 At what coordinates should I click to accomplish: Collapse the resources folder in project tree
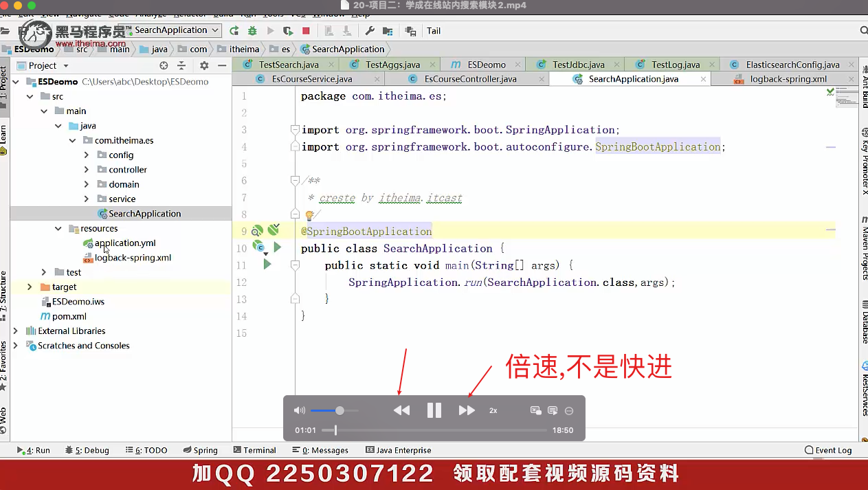tap(58, 229)
